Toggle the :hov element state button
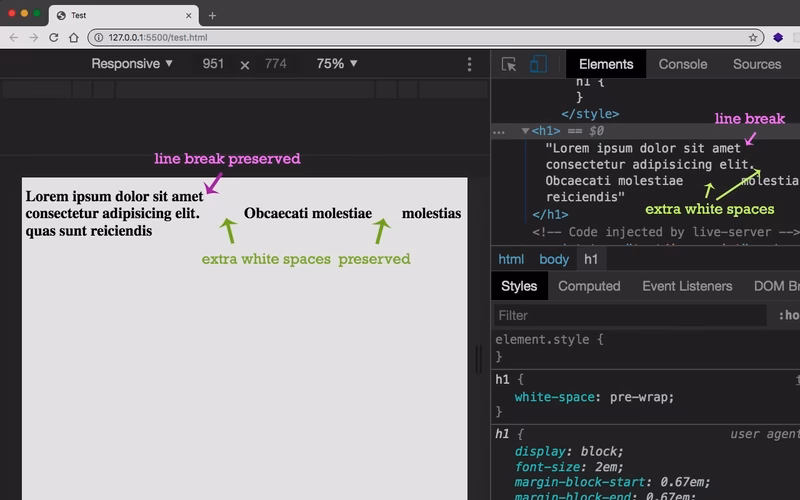The height and width of the screenshot is (500, 800). click(x=788, y=315)
